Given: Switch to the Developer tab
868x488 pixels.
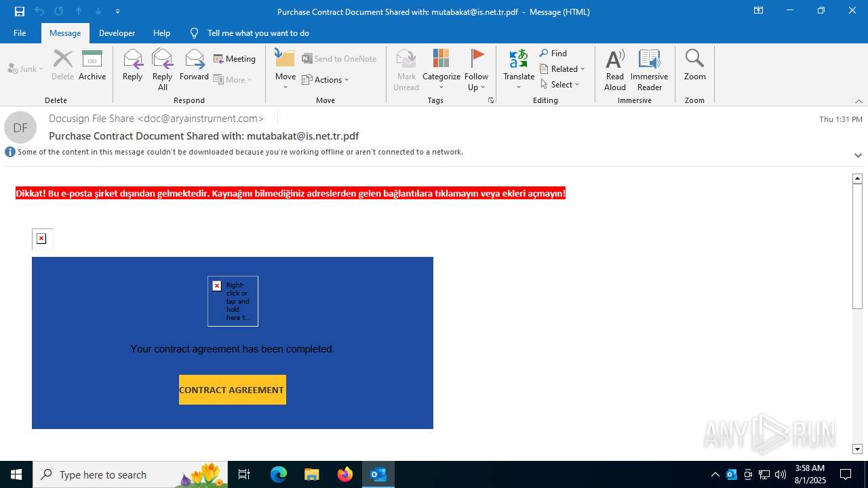Looking at the screenshot, I should pyautogui.click(x=117, y=33).
